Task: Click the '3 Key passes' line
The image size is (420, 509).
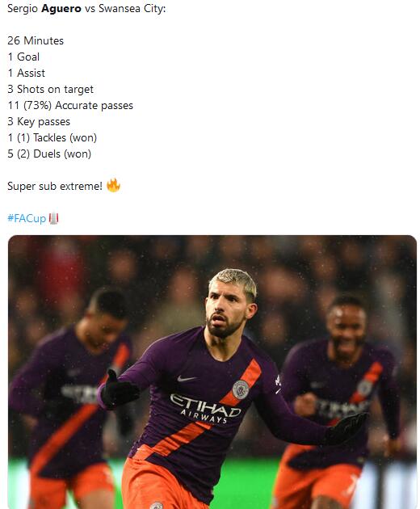Action: pyautogui.click(x=39, y=121)
